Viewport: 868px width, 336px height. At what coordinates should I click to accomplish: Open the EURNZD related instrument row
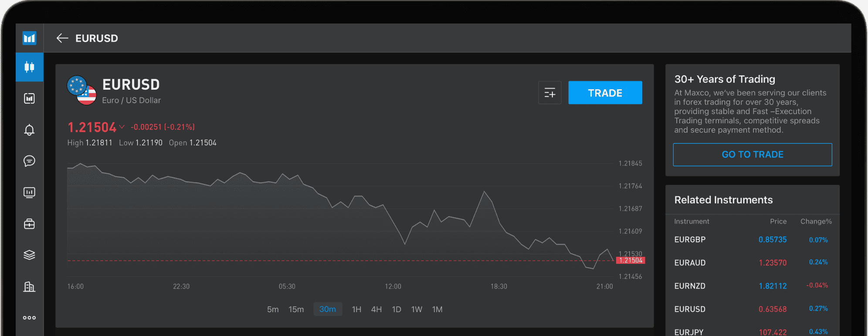click(x=753, y=286)
